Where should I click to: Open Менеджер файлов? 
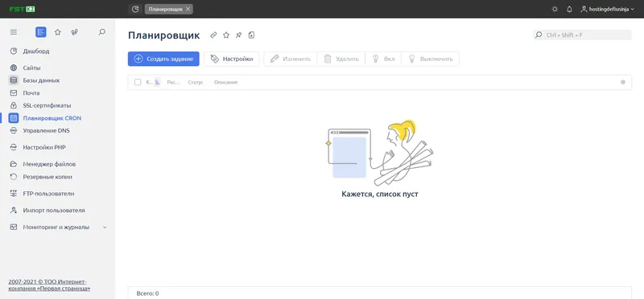coord(49,164)
